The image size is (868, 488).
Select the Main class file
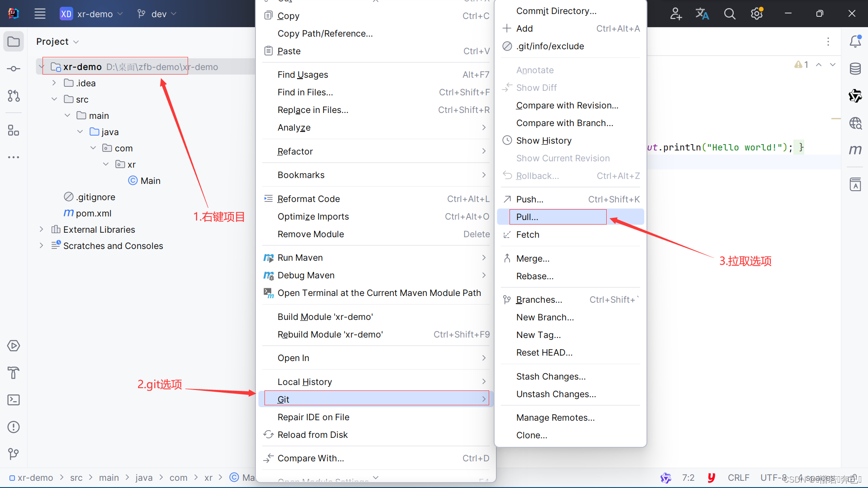coord(145,181)
